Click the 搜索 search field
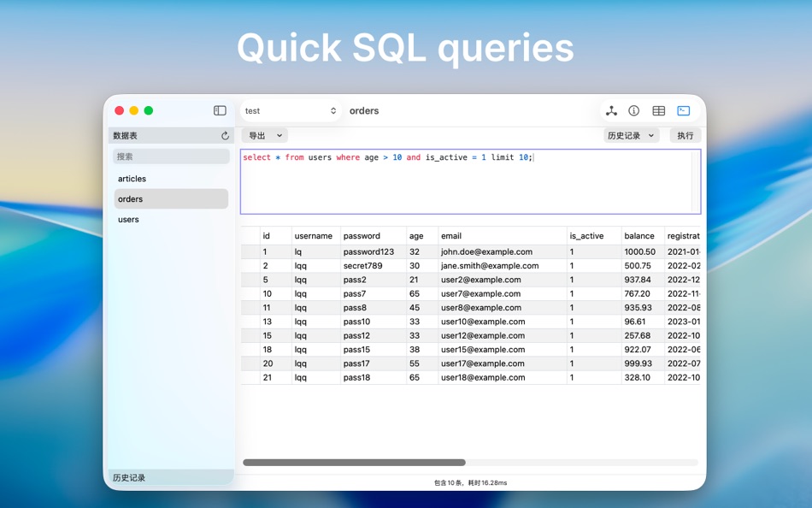This screenshot has height=508, width=812. 171,156
